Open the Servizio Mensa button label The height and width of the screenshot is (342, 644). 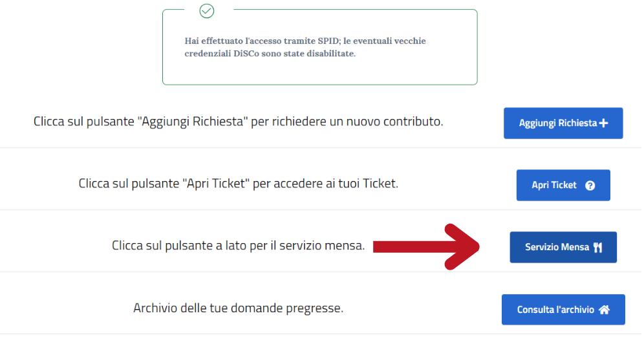[557, 247]
